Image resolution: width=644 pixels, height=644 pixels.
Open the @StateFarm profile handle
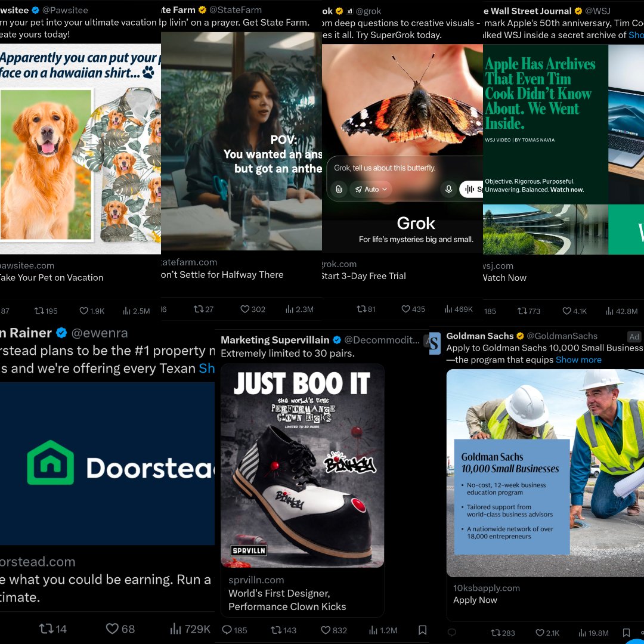coord(236,10)
